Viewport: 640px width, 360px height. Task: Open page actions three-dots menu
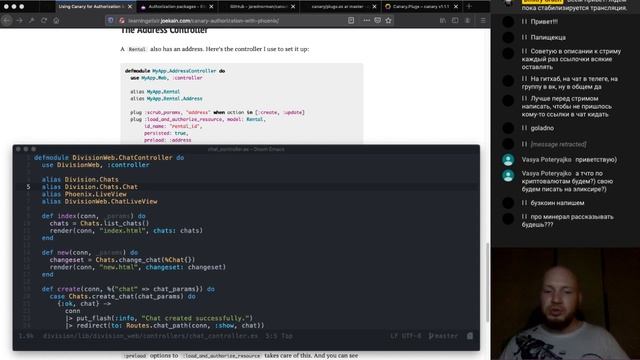[x=367, y=20]
